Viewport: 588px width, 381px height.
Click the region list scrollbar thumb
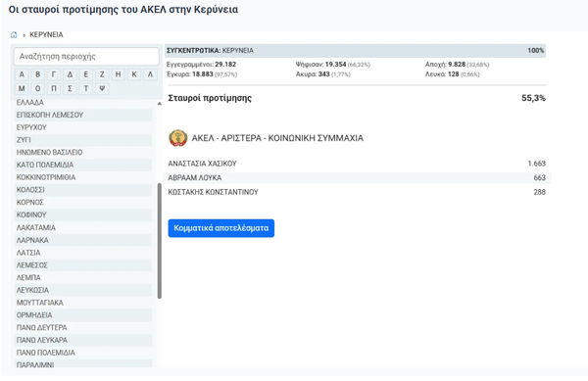(x=160, y=241)
